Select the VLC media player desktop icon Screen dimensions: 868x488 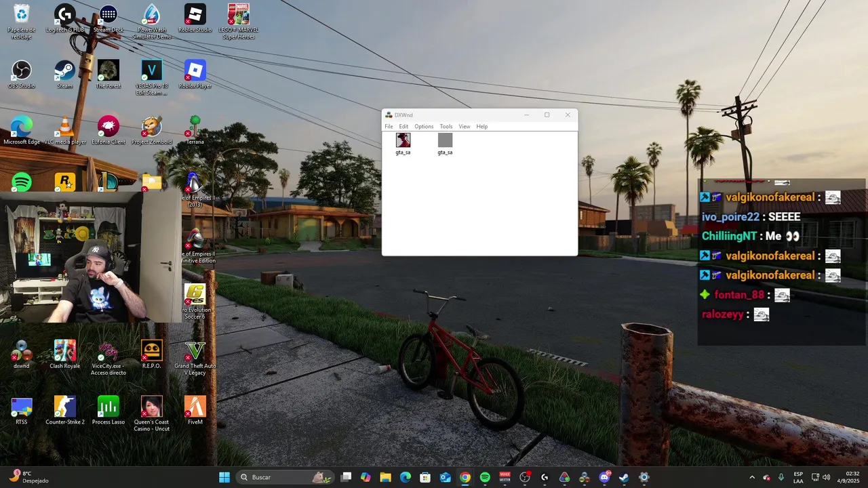tap(65, 131)
